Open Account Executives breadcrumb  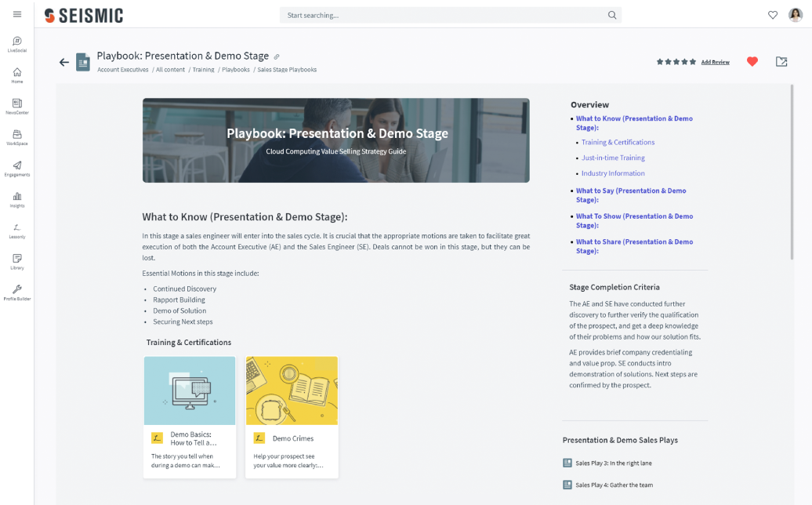123,70
